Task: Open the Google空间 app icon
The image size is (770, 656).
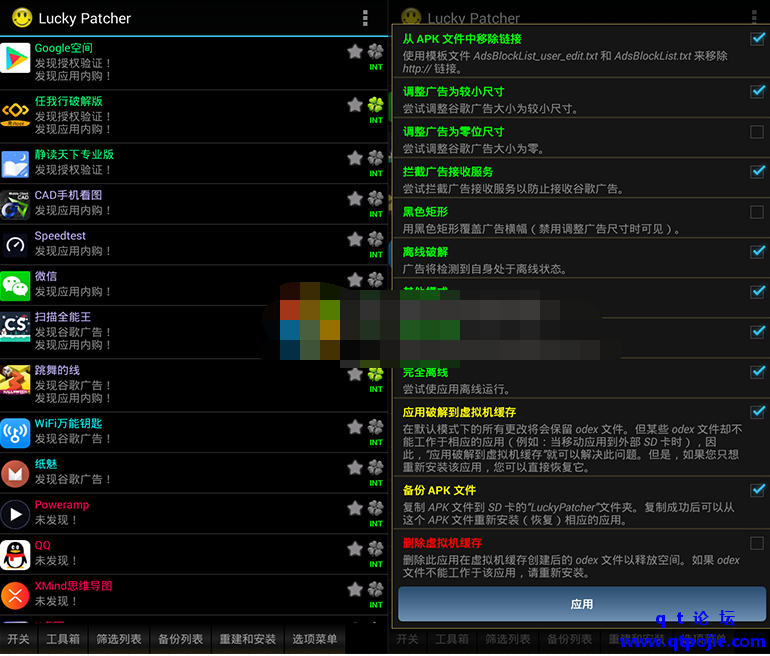Action: pos(15,58)
